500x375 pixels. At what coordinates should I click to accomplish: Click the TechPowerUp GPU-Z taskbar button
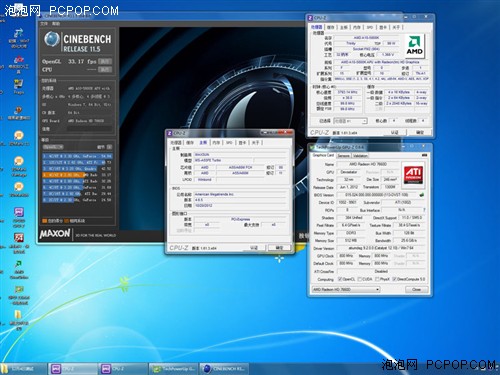pyautogui.click(x=173, y=369)
